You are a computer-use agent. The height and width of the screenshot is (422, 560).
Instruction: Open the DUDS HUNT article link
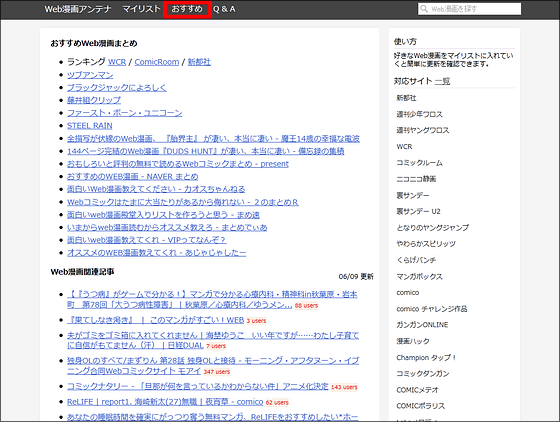tap(206, 151)
